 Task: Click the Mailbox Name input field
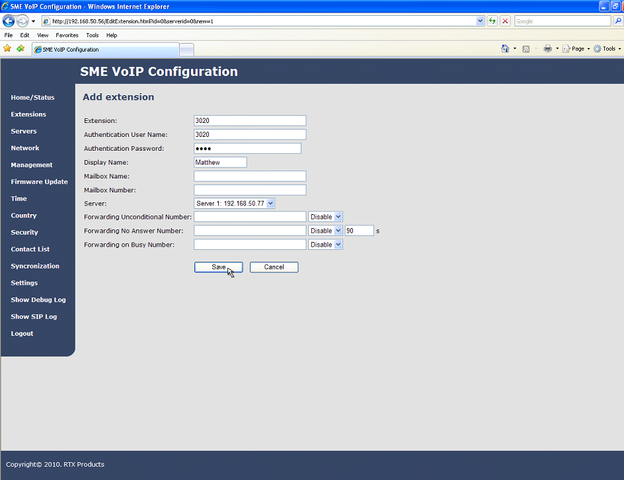coord(249,176)
